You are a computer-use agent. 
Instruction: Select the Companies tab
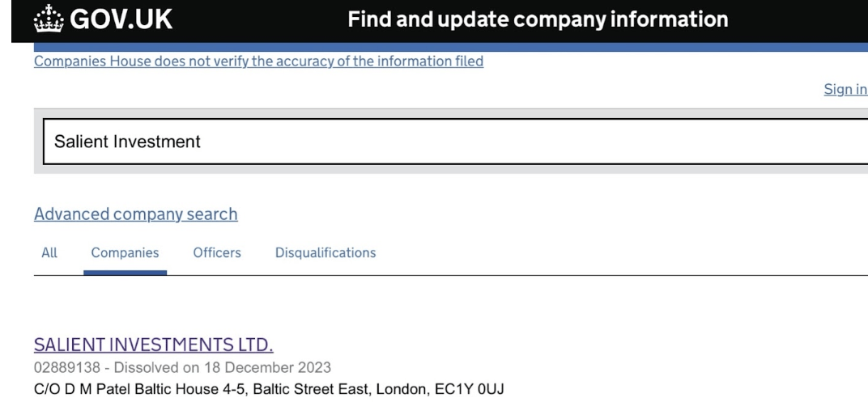[126, 252]
